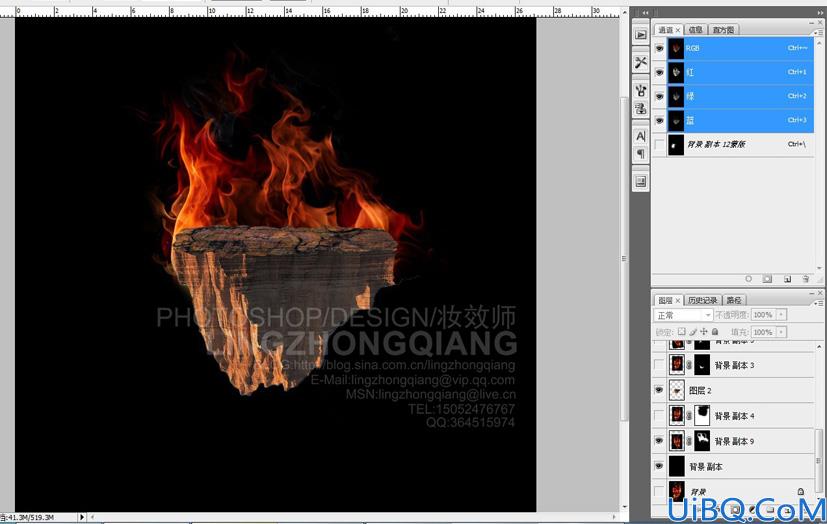The width and height of the screenshot is (827, 524).
Task: Open the Clone Source stamp icon
Action: point(641,109)
